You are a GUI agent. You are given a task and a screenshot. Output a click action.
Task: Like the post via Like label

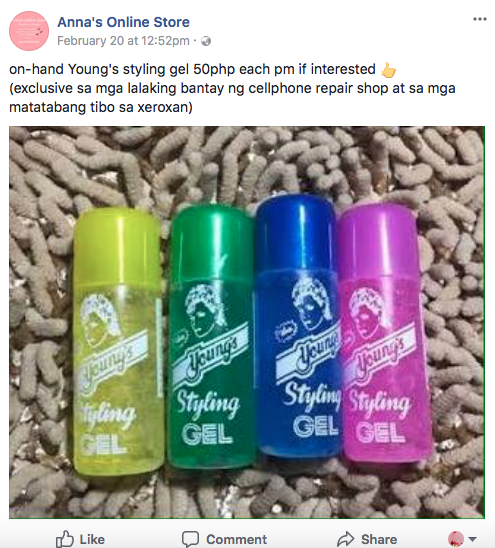[92, 539]
